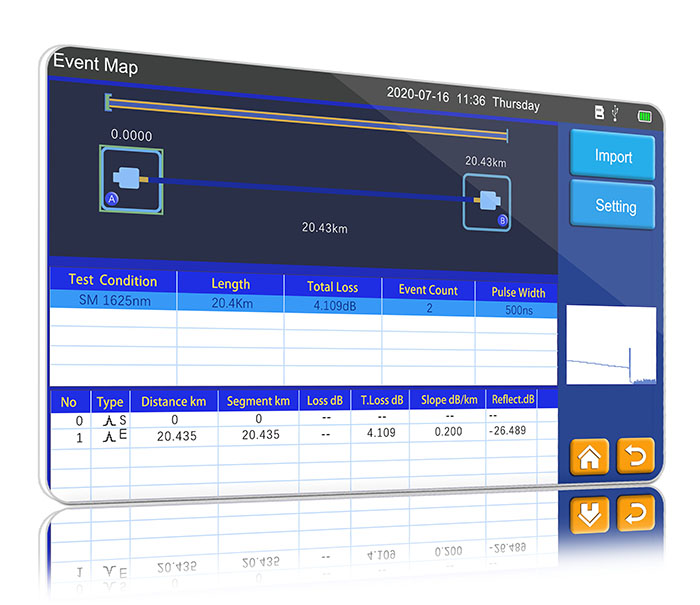
Task: Open the OTDR trace thumbnail preview
Action: (611, 346)
